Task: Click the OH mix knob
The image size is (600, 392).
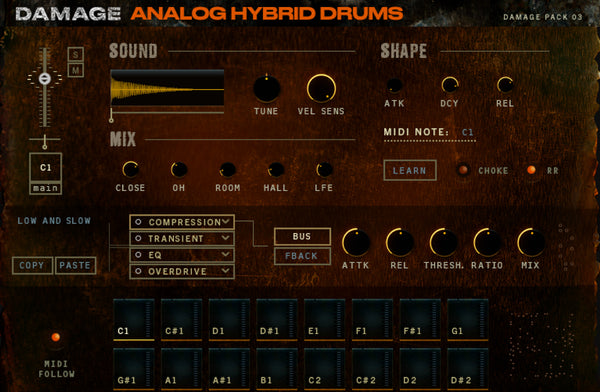Action: [x=179, y=169]
